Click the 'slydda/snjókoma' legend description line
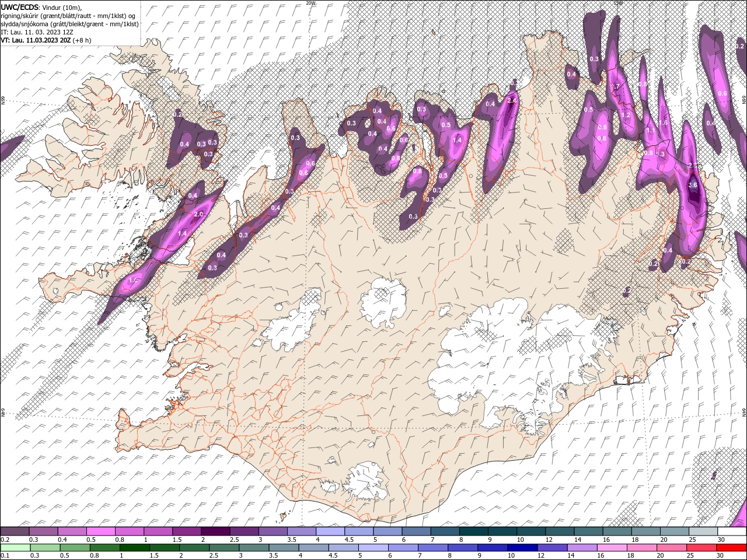The width and height of the screenshot is (747, 560). (x=69, y=24)
